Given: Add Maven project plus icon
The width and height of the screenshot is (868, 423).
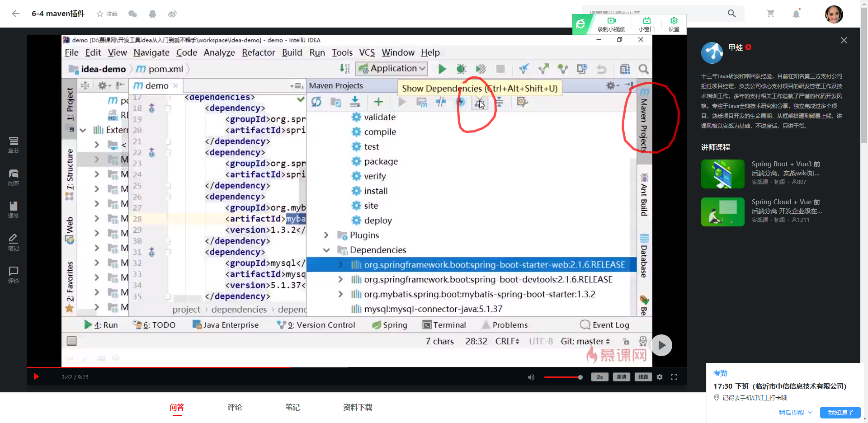Looking at the screenshot, I should pyautogui.click(x=378, y=102).
